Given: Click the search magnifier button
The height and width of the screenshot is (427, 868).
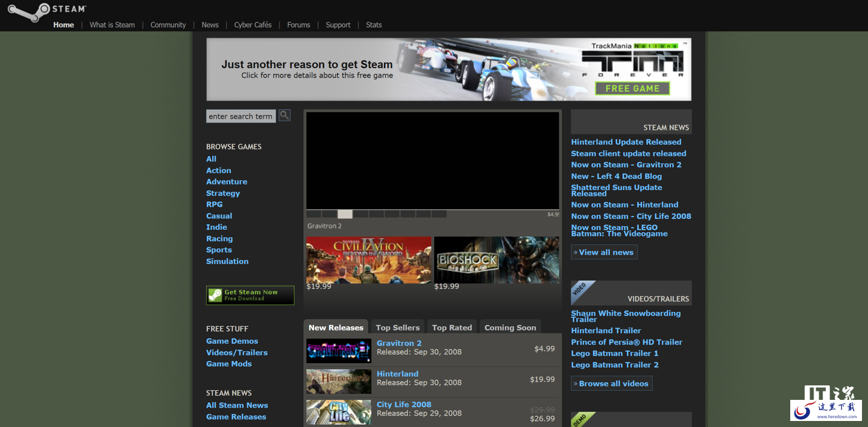Looking at the screenshot, I should click(x=285, y=115).
